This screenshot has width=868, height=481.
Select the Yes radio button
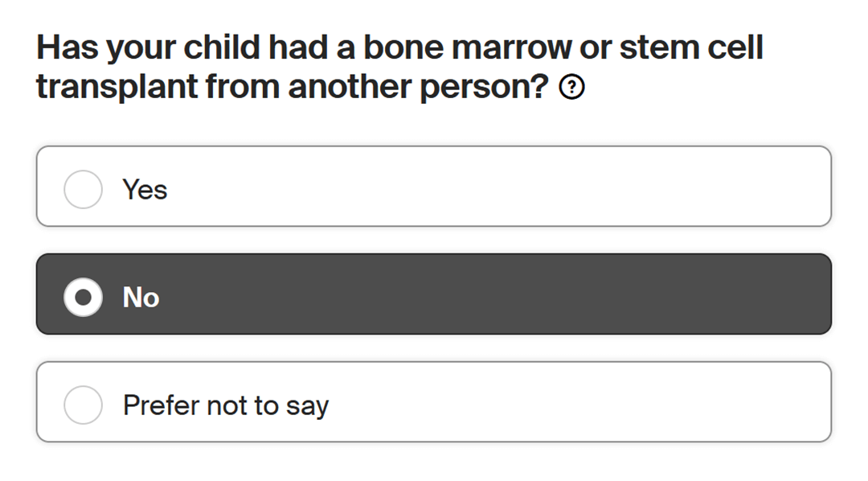[83, 190]
